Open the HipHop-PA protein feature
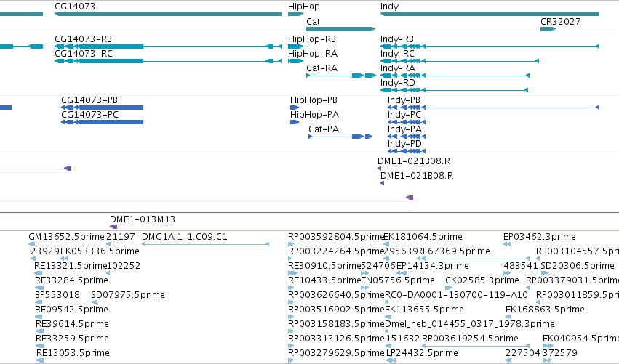619x364 pixels. coord(295,122)
